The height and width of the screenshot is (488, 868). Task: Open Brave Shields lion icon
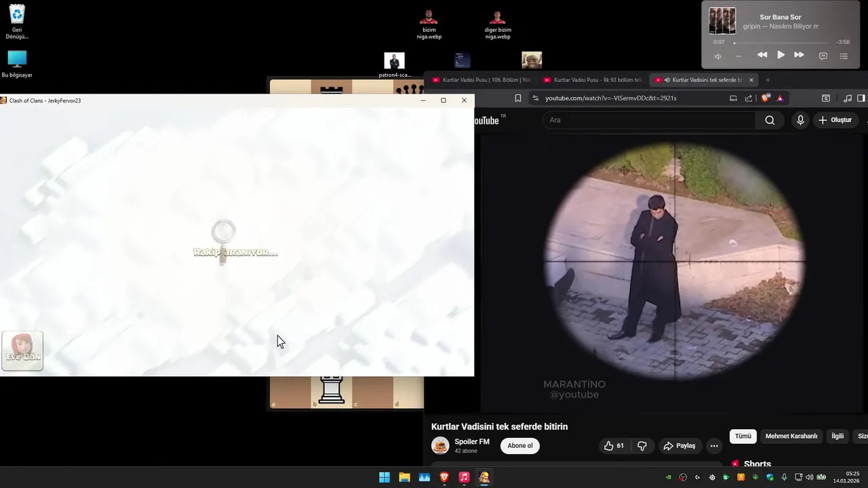(766, 98)
